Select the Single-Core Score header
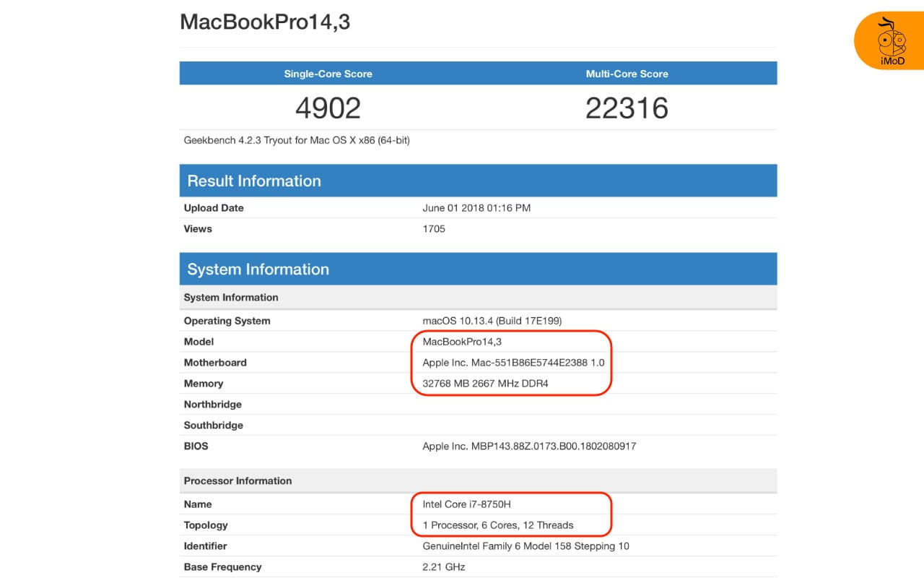 [328, 73]
